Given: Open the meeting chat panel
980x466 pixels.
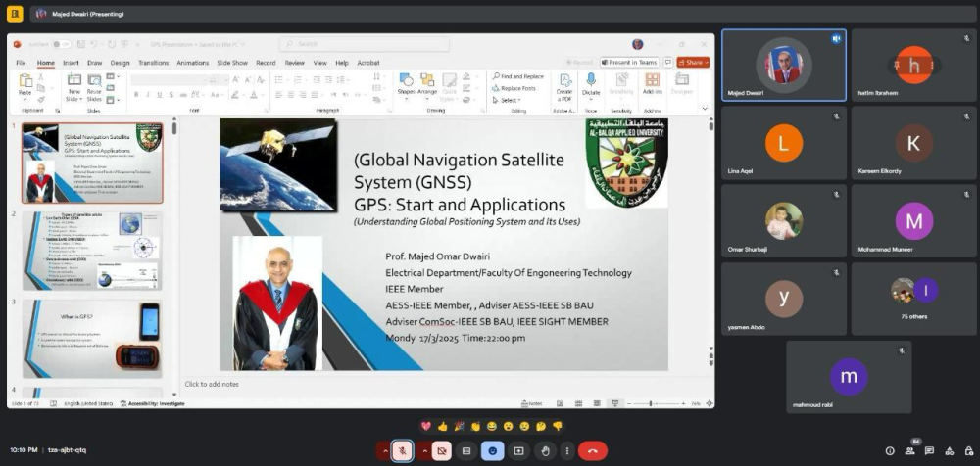Looking at the screenshot, I should tap(929, 451).
